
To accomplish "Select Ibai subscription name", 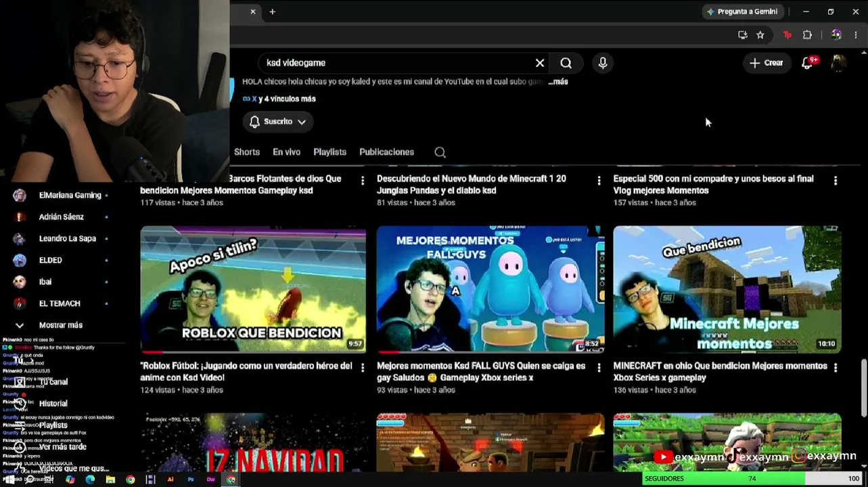I will [45, 282].
